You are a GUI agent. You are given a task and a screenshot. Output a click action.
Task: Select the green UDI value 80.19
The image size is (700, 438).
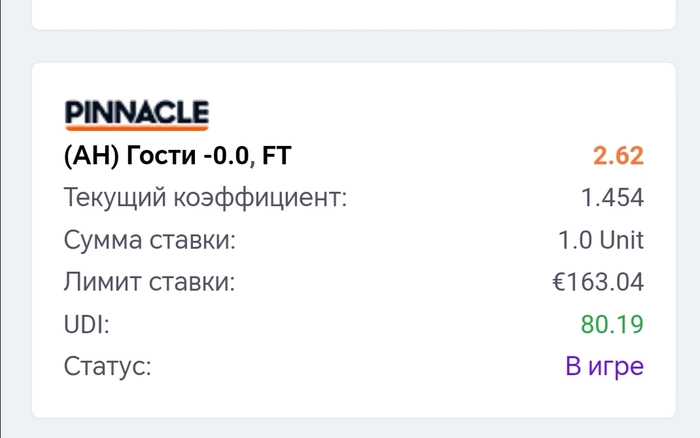tap(612, 324)
